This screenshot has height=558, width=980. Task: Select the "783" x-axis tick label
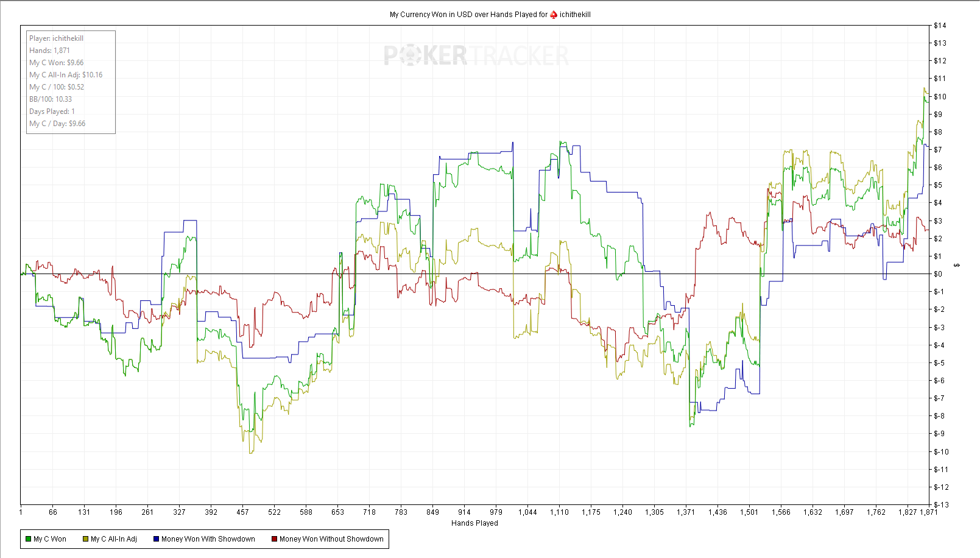pyautogui.click(x=401, y=512)
